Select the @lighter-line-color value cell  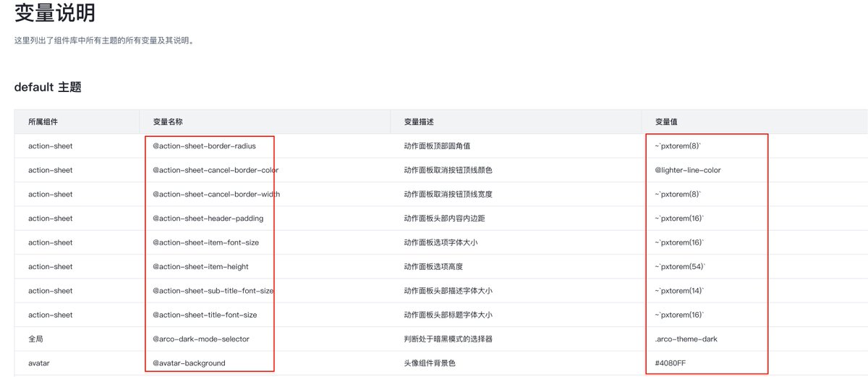688,170
